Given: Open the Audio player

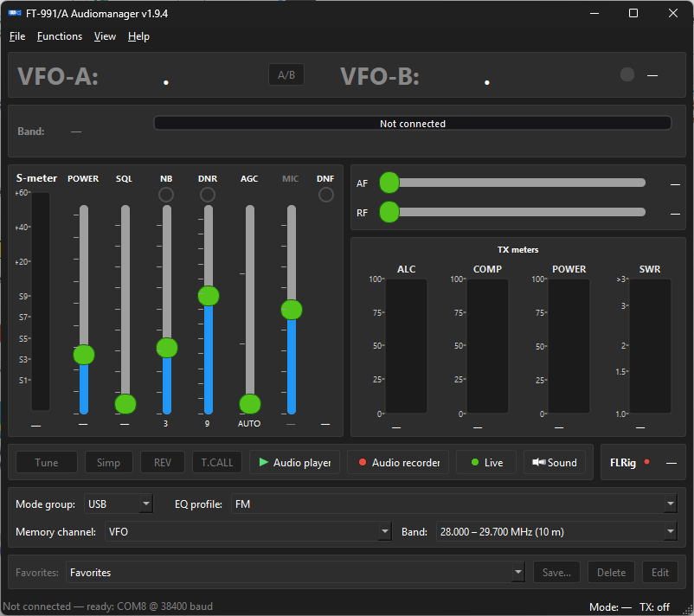Looking at the screenshot, I should [x=294, y=463].
